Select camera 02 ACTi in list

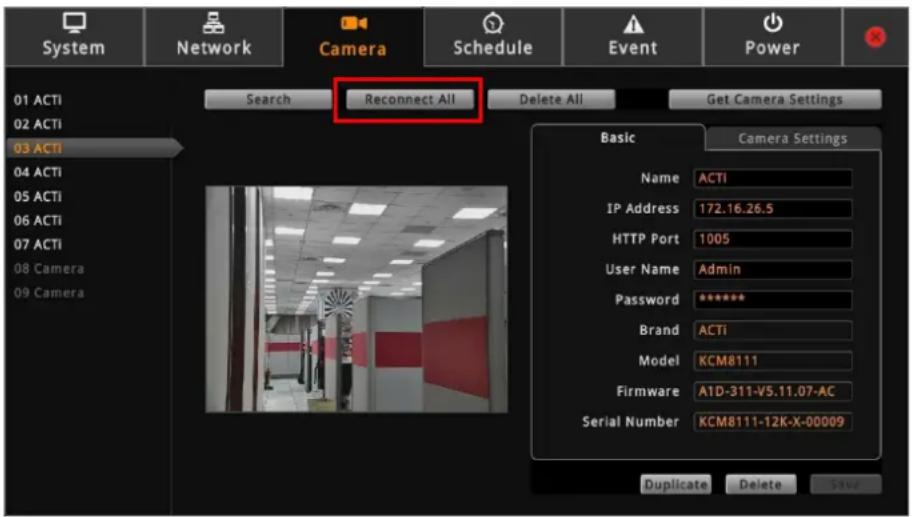[38, 124]
